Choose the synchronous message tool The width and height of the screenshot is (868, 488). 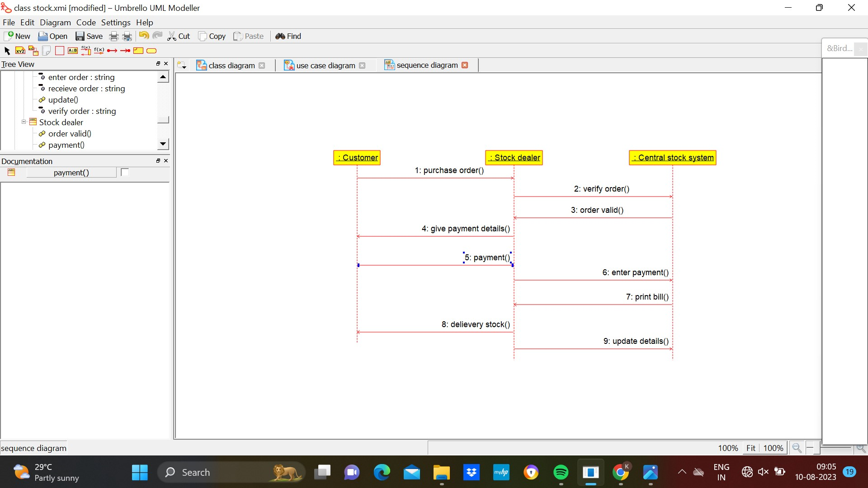[x=86, y=51]
